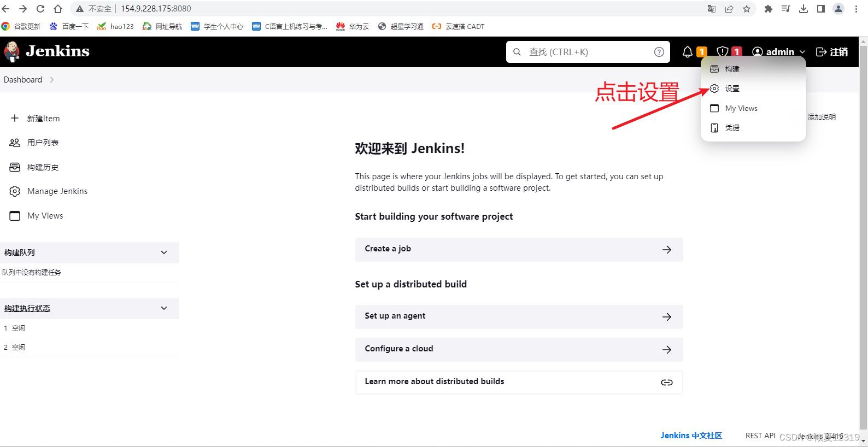Image resolution: width=868 pixels, height=447 pixels.
Task: Focus the 查找 (CTRL+K) search field
Action: click(588, 52)
